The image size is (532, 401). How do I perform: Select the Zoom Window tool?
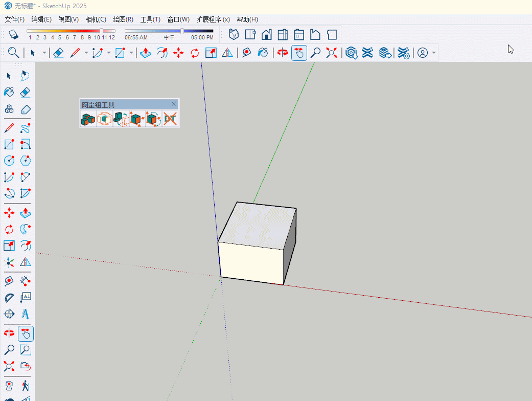(25, 350)
